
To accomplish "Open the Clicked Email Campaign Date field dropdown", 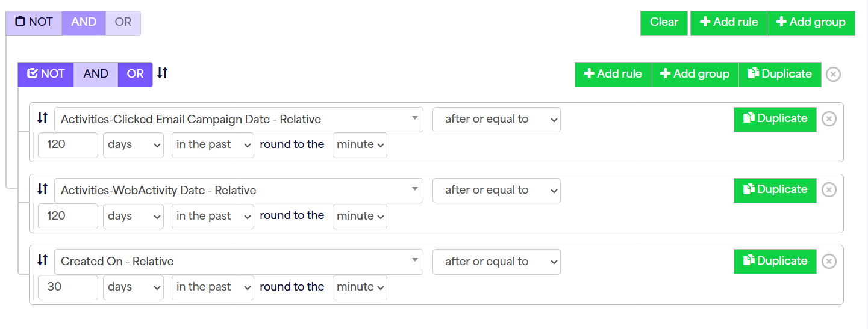I will pos(239,119).
